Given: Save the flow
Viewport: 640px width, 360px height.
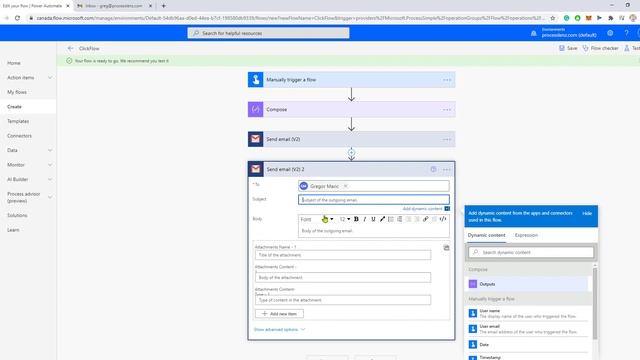Looking at the screenshot, I should tap(568, 48).
